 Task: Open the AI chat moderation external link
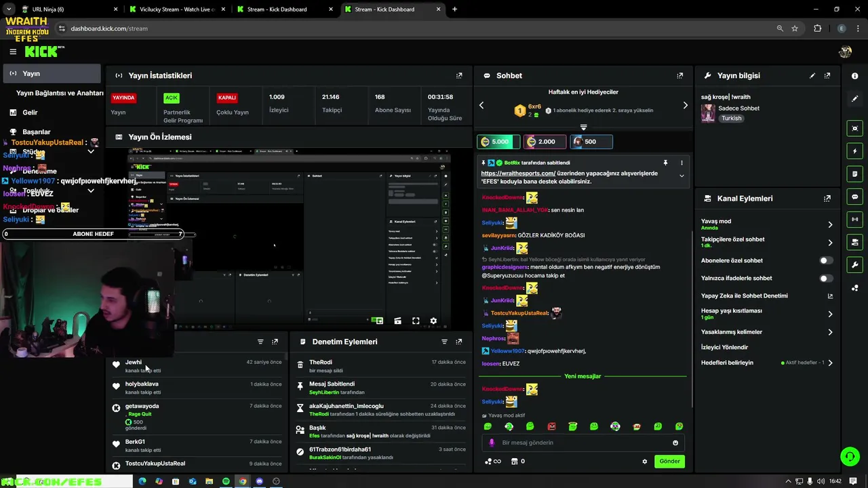830,296
